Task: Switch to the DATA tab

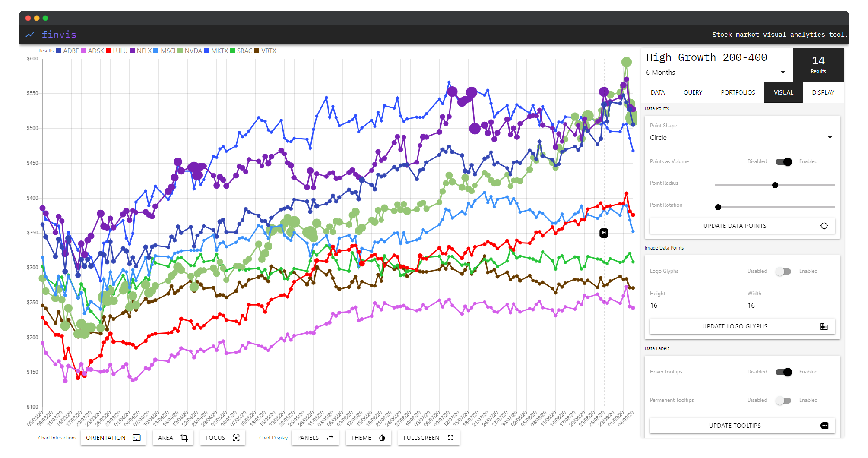Action: (658, 92)
